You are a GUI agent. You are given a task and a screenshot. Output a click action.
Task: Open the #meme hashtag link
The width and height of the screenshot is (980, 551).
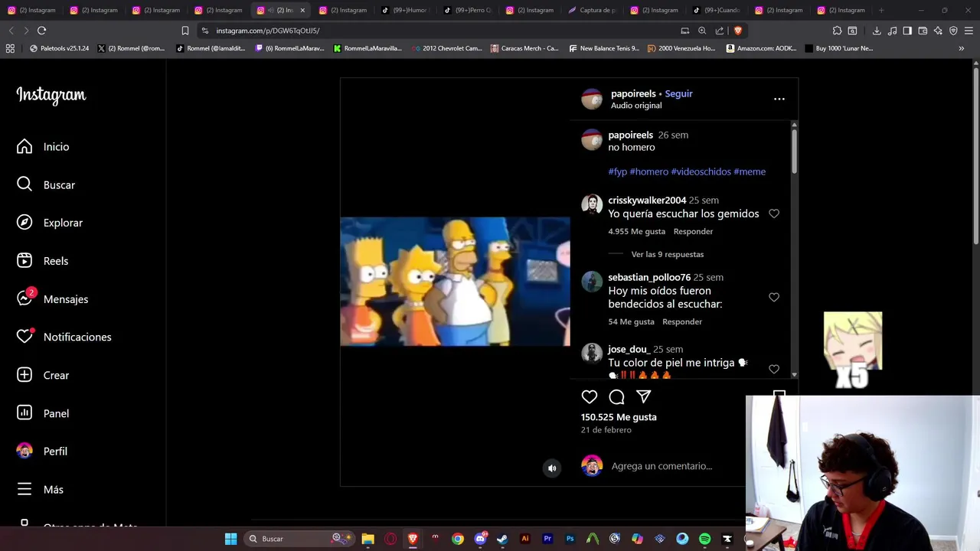(x=750, y=171)
